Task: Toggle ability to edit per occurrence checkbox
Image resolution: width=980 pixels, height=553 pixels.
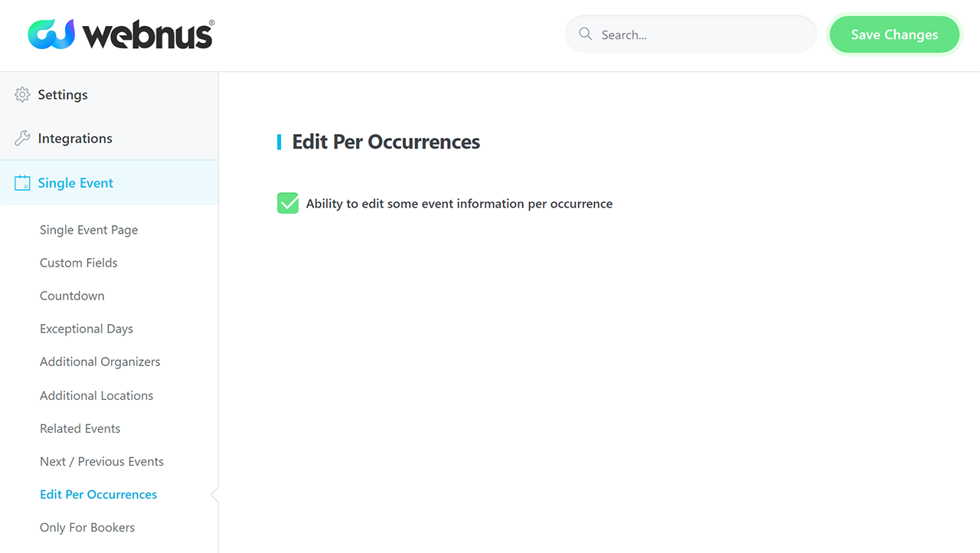Action: (x=288, y=203)
